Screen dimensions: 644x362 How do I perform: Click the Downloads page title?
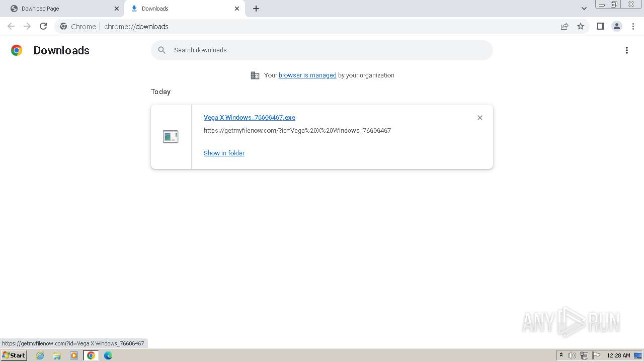tap(61, 50)
